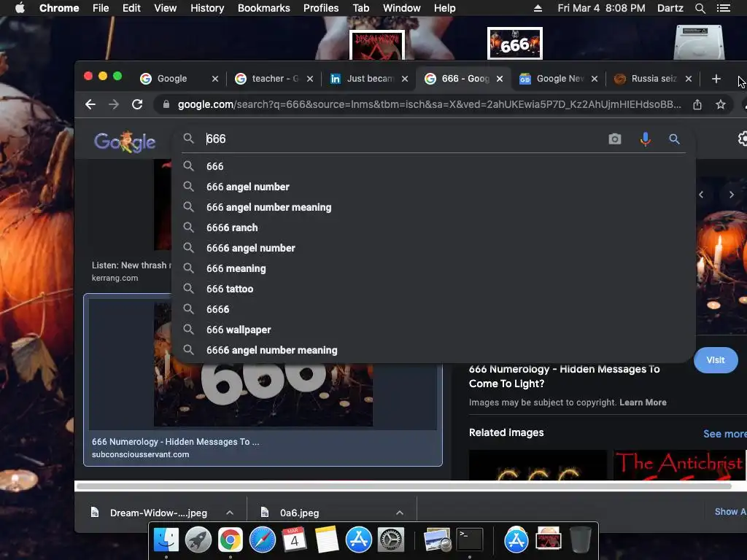Open Finder from the Dock
This screenshot has width=747, height=560.
pos(166,540)
